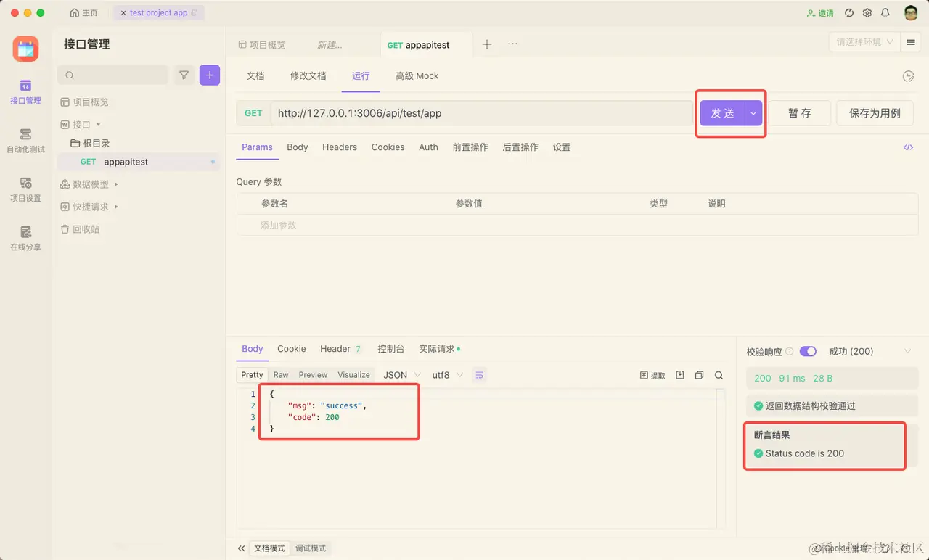Open the 成功 (200) response dropdown
Screen dimensions: 929x560
pyautogui.click(x=870, y=351)
